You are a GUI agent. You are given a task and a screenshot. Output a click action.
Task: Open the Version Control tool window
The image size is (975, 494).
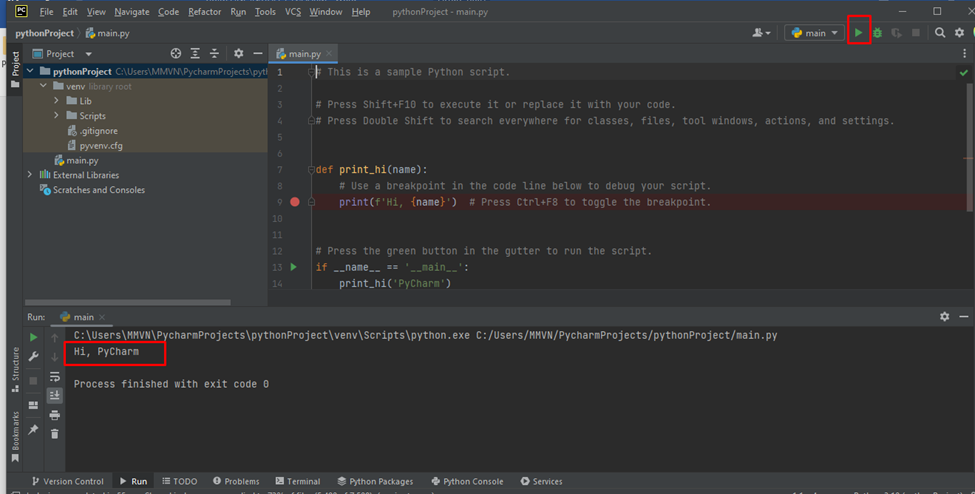click(67, 481)
